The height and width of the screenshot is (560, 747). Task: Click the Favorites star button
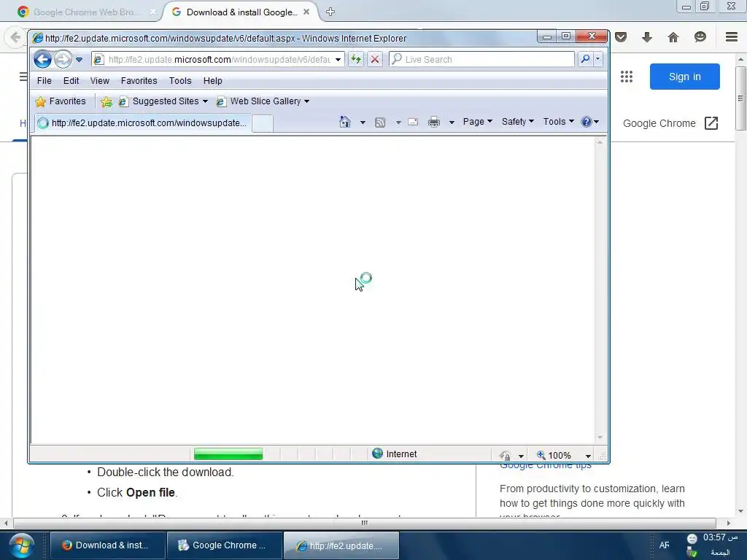tap(61, 101)
